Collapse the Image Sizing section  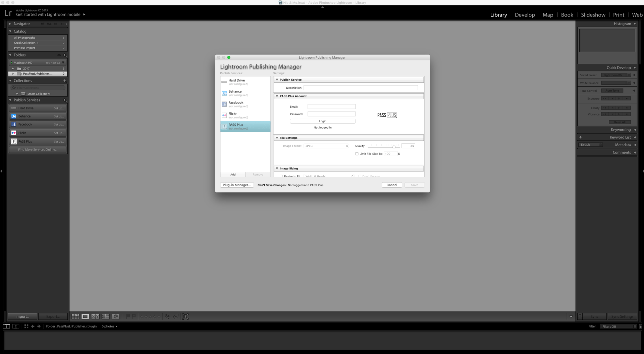277,168
